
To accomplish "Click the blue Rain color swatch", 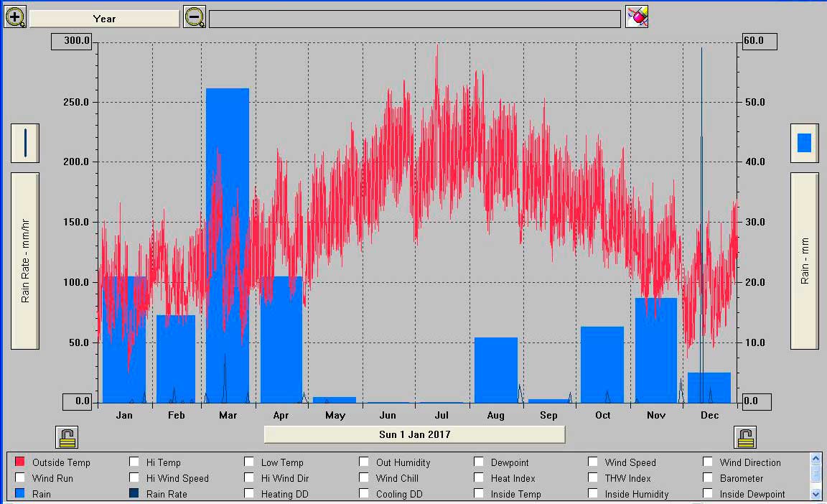I will click(x=20, y=493).
